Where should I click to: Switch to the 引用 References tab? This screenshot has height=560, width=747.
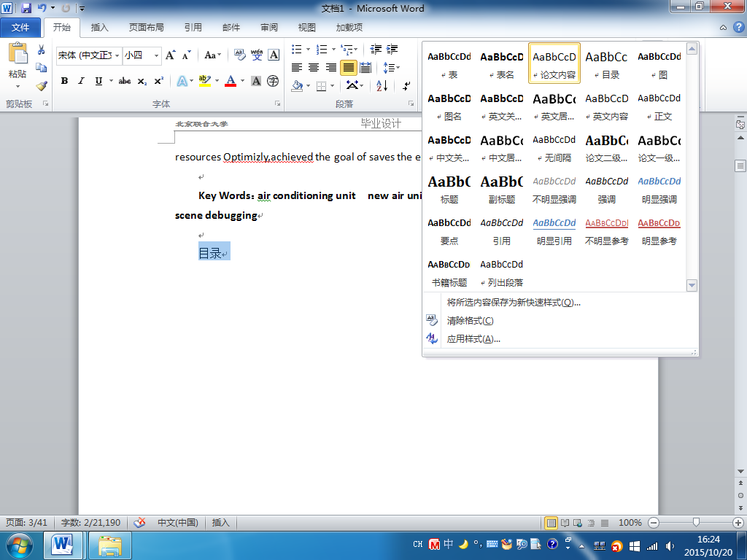[x=193, y=28]
